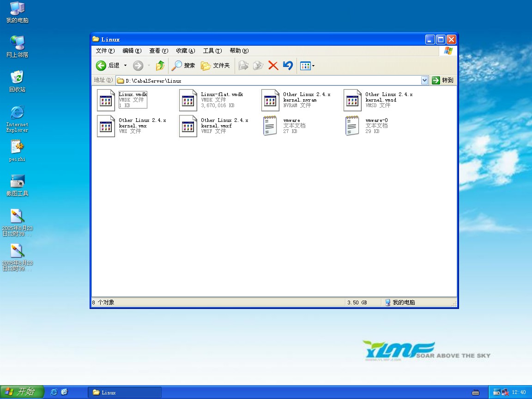Expand the address bar dropdown arrow
This screenshot has width=532, height=399.
pyautogui.click(x=425, y=80)
